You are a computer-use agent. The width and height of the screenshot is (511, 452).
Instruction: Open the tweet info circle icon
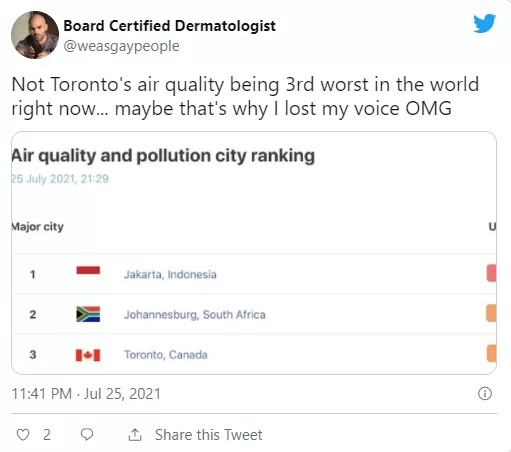[485, 393]
